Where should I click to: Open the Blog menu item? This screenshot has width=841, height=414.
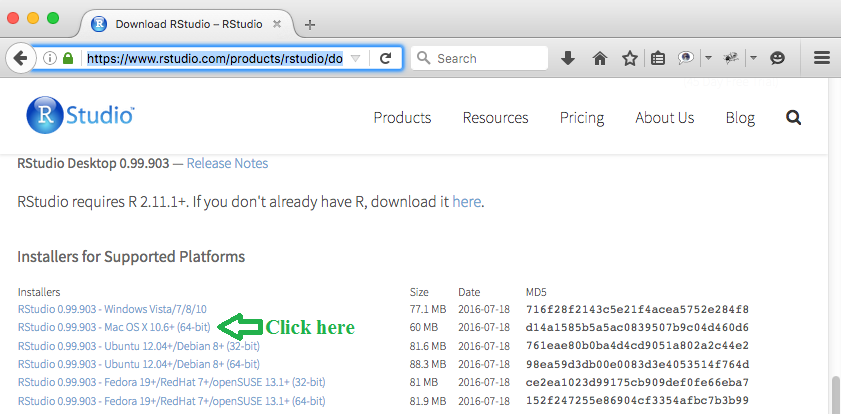point(740,117)
